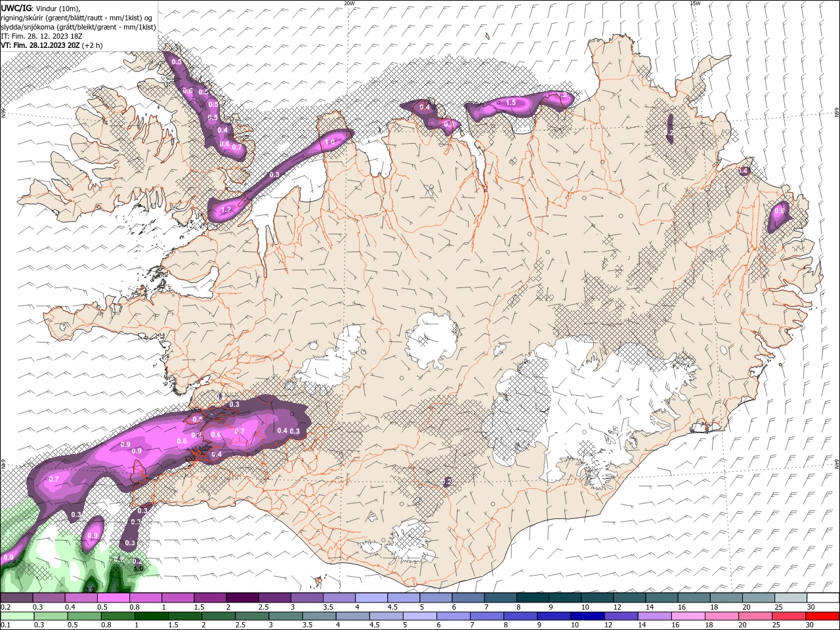Click the '15W' longitude label
840x630 pixels.
click(696, 3)
